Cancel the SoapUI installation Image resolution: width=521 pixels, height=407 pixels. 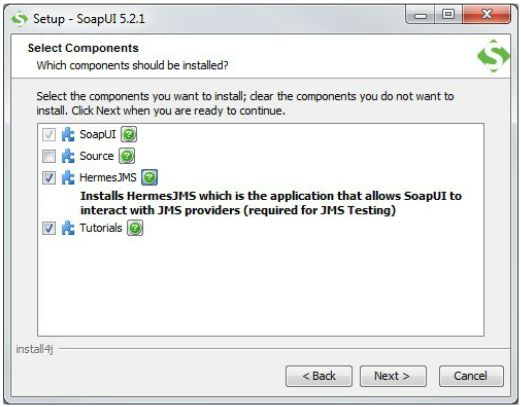471,376
